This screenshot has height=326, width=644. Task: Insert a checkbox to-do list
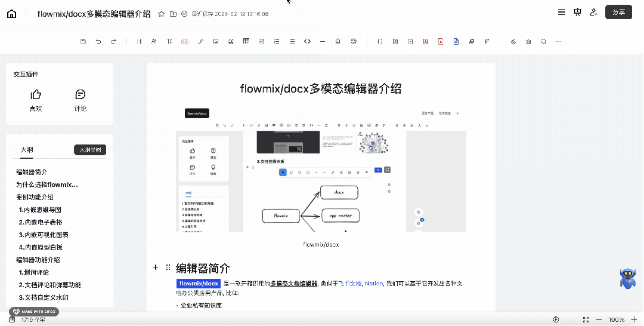(x=262, y=42)
